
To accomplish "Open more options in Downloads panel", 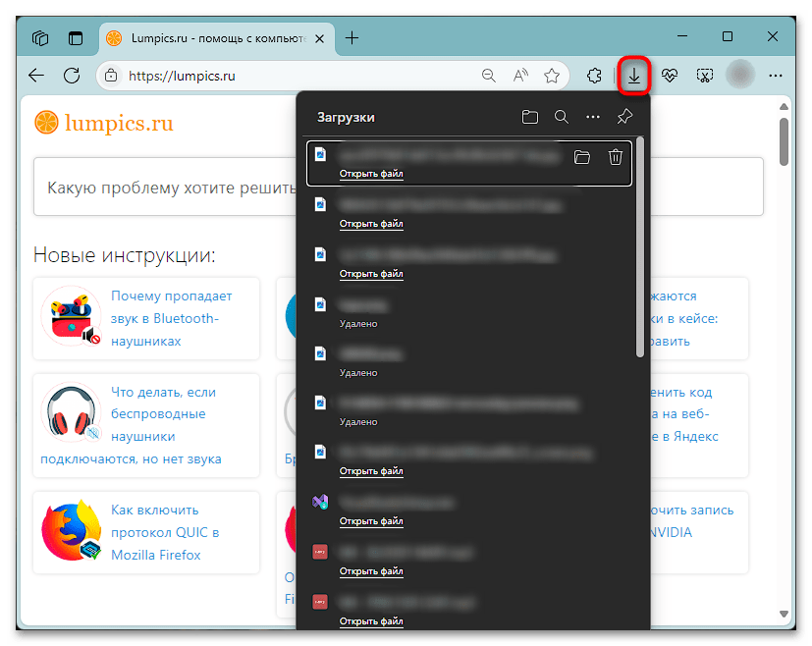I will (x=592, y=117).
